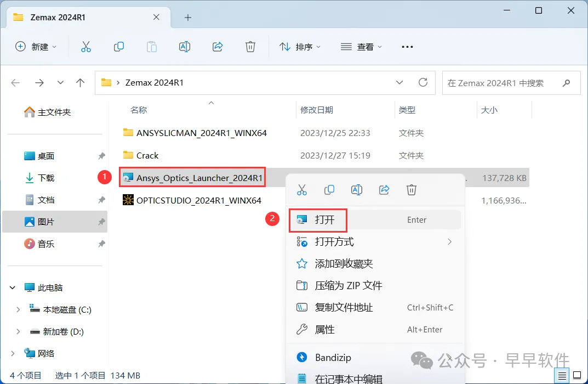
Task: Click the Copy icon in the context menu
Action: pyautogui.click(x=329, y=190)
